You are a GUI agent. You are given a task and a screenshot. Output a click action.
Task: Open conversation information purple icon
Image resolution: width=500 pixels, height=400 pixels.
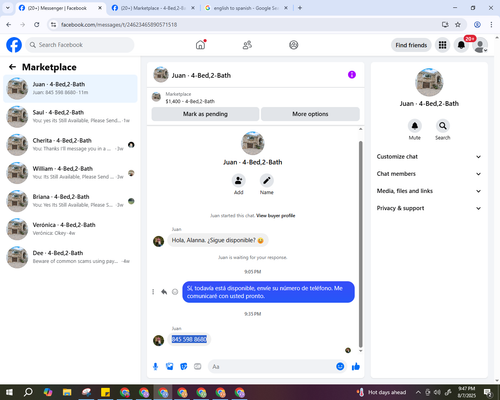(352, 75)
